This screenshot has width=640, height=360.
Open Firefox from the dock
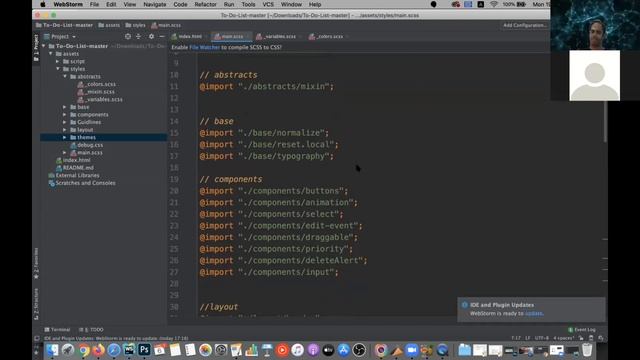pyautogui.click(x=98, y=350)
